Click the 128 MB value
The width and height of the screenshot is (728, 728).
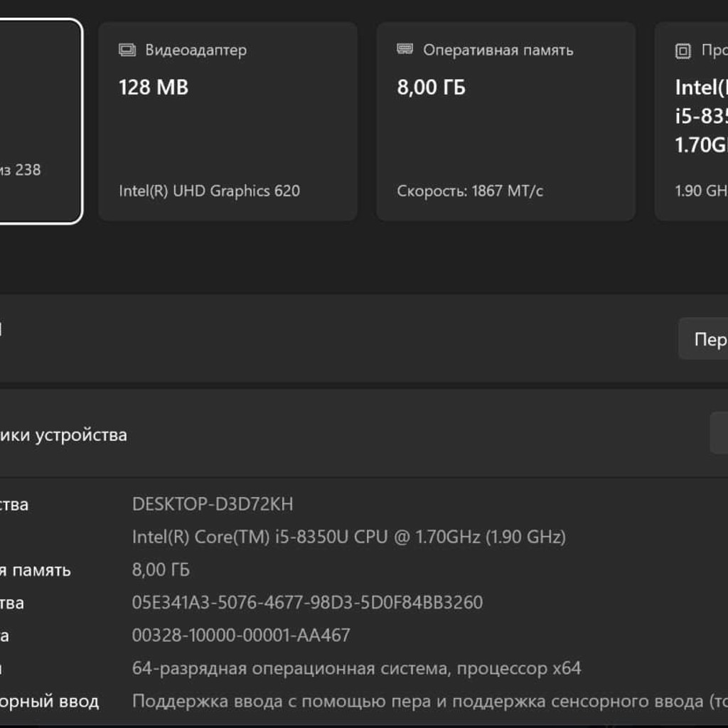pos(154,87)
